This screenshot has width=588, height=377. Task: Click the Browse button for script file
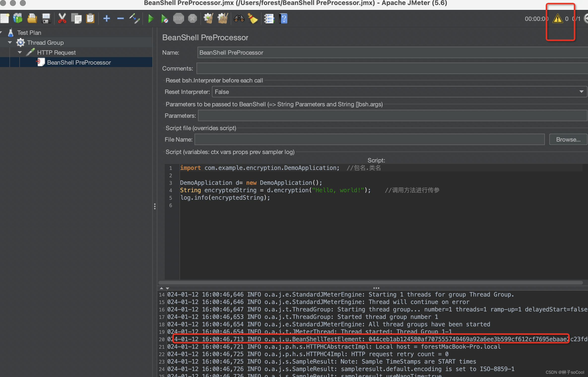click(x=566, y=139)
